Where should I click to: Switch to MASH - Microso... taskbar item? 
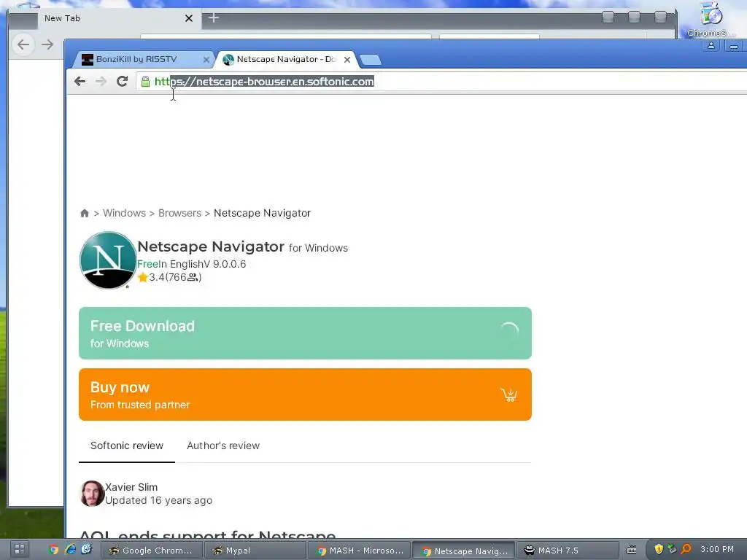(x=359, y=551)
